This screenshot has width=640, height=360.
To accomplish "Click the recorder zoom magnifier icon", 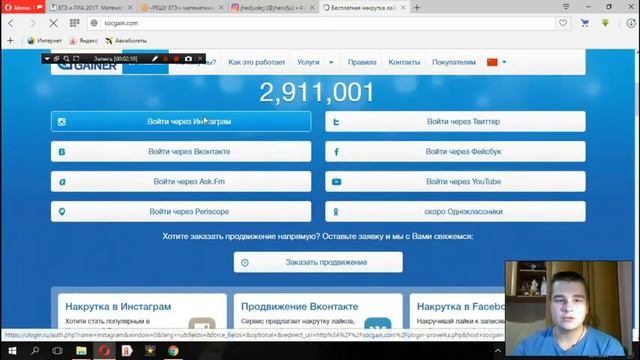I will (x=66, y=59).
